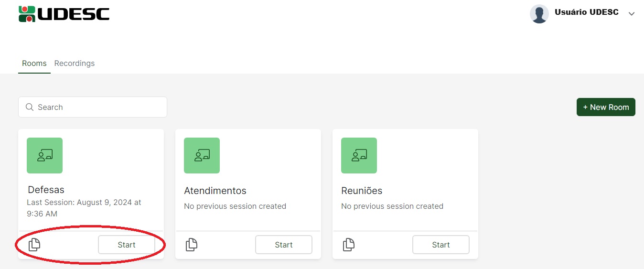This screenshot has height=269, width=644.
Task: Open the Atendimentos room title
Action: point(215,191)
